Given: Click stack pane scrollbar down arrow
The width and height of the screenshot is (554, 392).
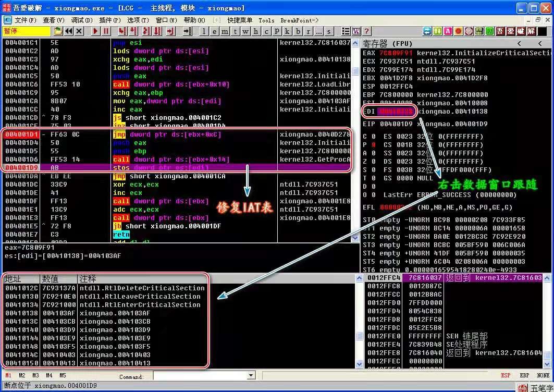Looking at the screenshot, I should click(547, 364).
